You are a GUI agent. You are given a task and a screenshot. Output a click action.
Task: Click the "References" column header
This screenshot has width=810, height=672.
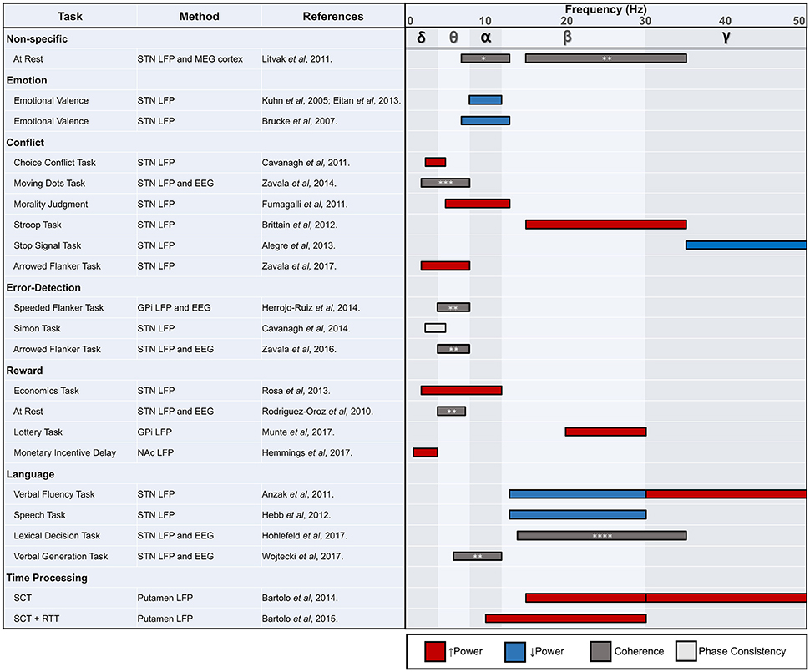(x=332, y=17)
